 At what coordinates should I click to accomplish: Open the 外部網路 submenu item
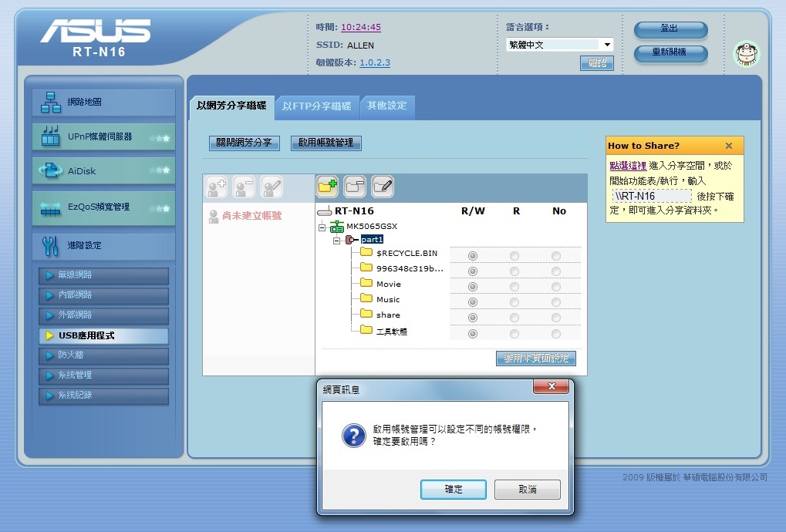pyautogui.click(x=104, y=315)
